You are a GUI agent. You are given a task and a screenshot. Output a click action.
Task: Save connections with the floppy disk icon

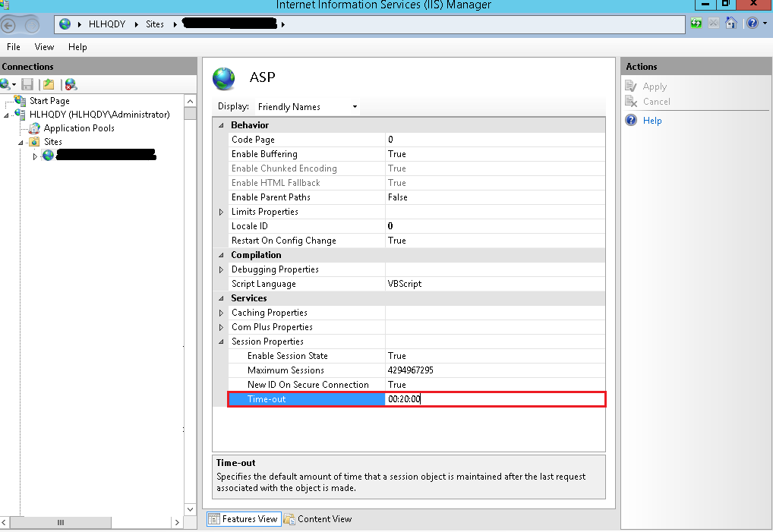click(x=27, y=85)
